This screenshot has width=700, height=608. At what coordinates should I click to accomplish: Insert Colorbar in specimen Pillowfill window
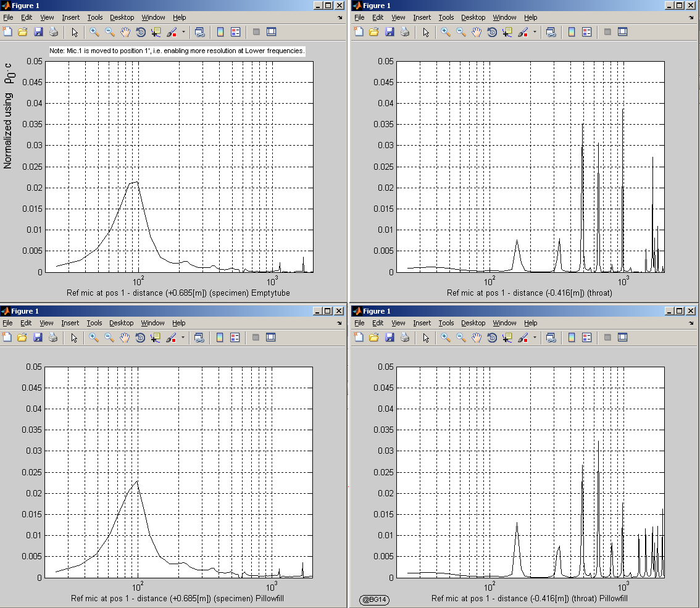click(x=220, y=338)
